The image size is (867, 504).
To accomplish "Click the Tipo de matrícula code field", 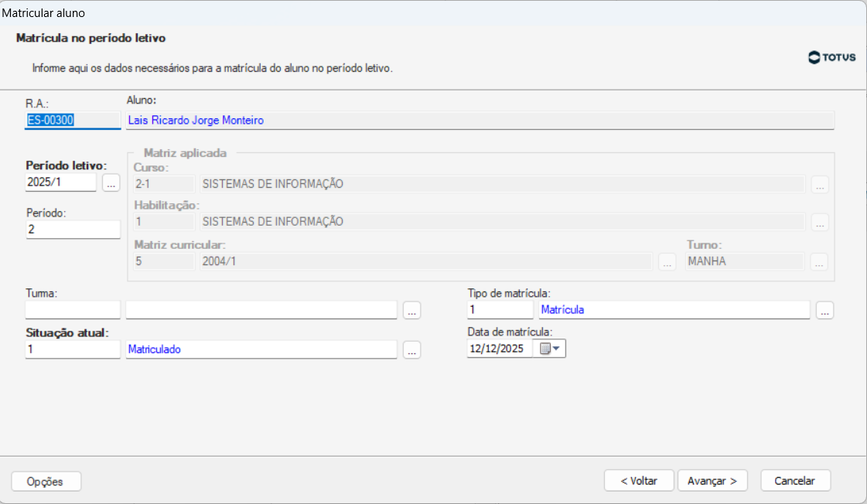I will tap(500, 310).
